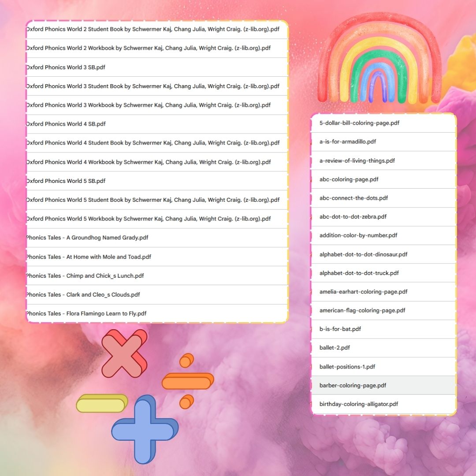Open Phonics Tales - A Groundhog Named Grady.pdf
The width and height of the screenshot is (476, 476).
[87, 238]
